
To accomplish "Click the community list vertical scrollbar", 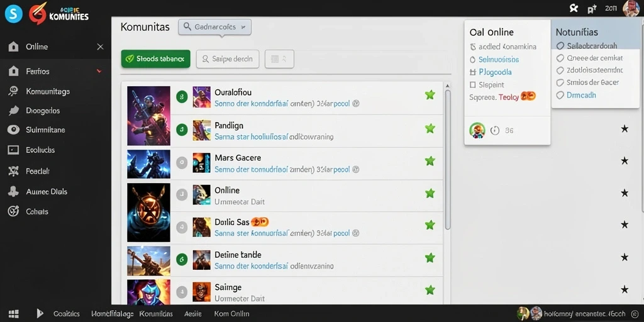I will 448,159.
